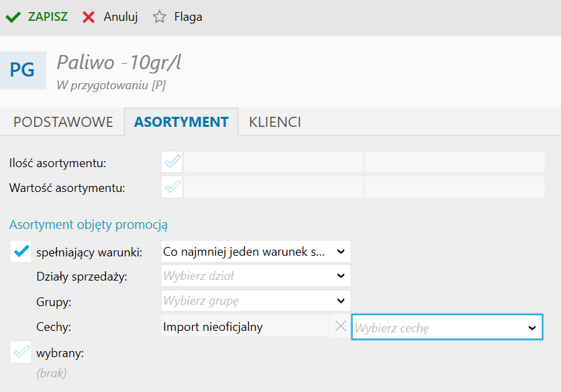Enable the wybrany checkbox
This screenshot has width=561, height=392.
tap(21, 352)
